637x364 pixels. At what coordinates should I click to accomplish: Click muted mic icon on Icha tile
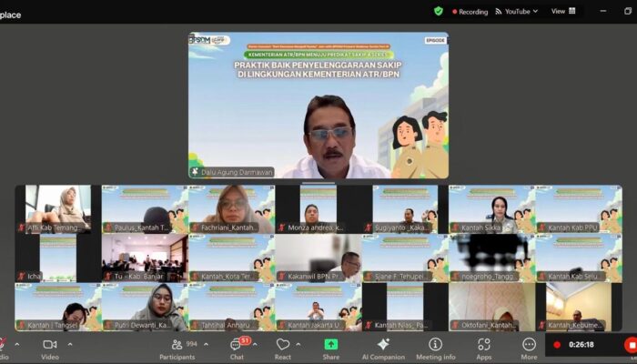pos(22,277)
